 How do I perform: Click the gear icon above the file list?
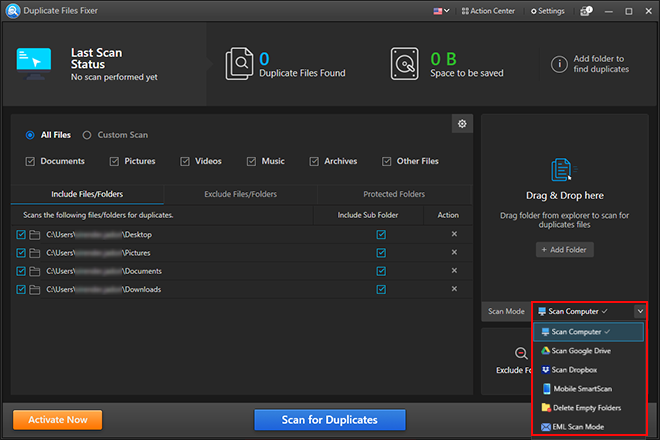pyautogui.click(x=462, y=124)
